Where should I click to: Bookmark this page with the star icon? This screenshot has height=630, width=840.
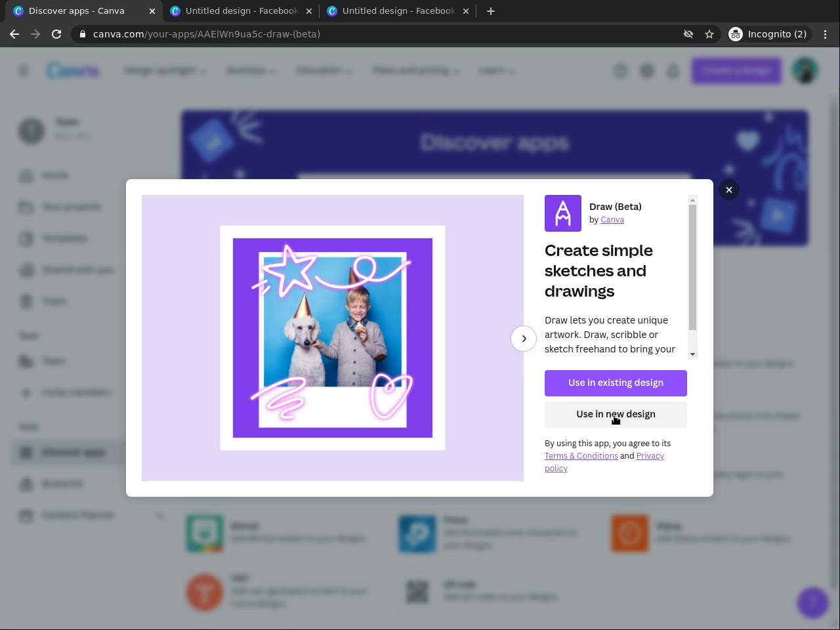point(709,34)
